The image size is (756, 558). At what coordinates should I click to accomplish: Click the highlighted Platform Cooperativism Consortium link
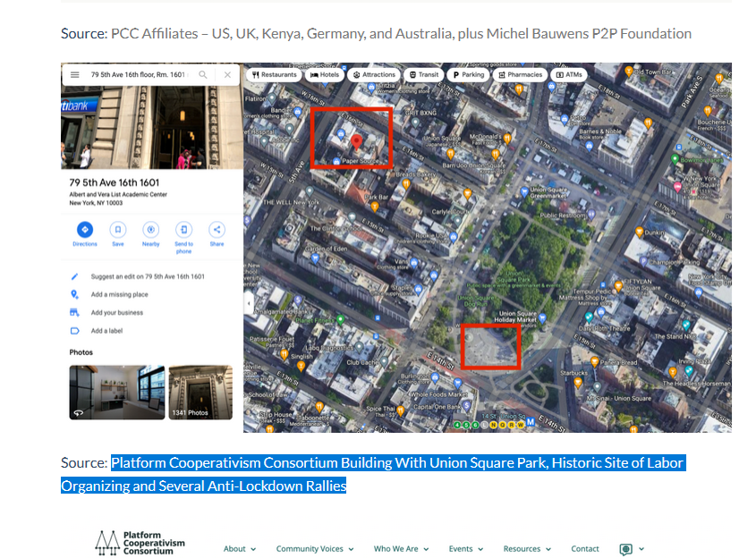click(373, 474)
